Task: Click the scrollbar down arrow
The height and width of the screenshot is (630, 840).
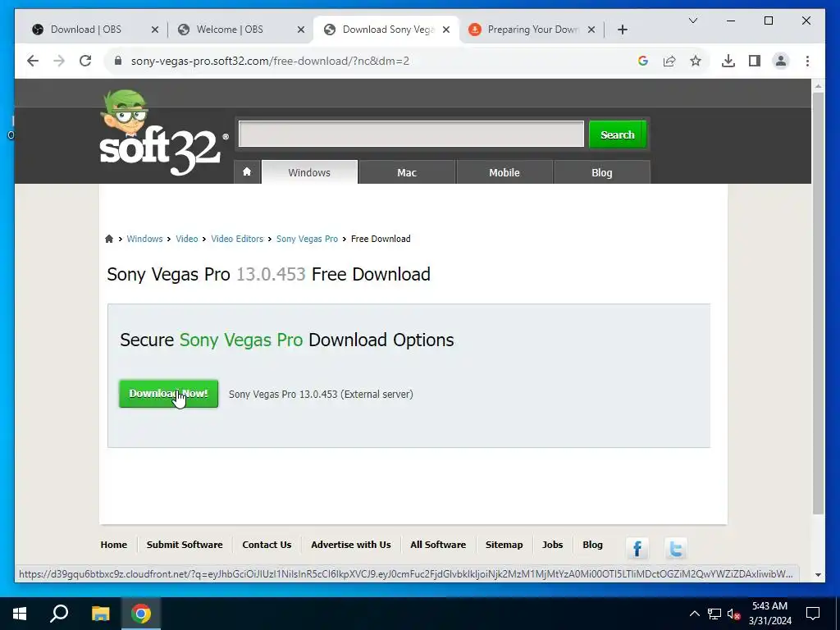Action: [x=818, y=575]
